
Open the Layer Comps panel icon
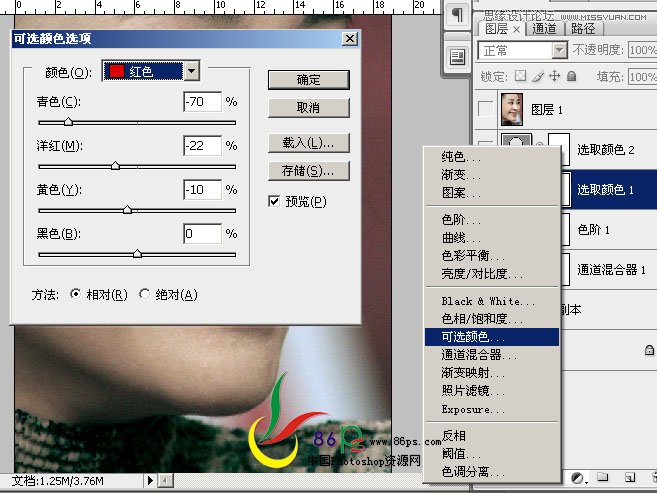(457, 57)
